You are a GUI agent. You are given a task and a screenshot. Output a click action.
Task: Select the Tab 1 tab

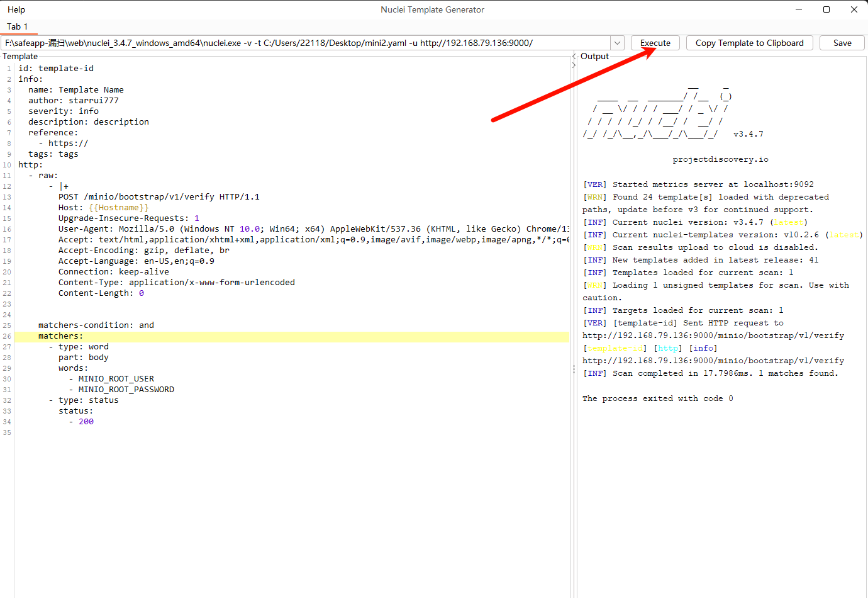pos(18,26)
